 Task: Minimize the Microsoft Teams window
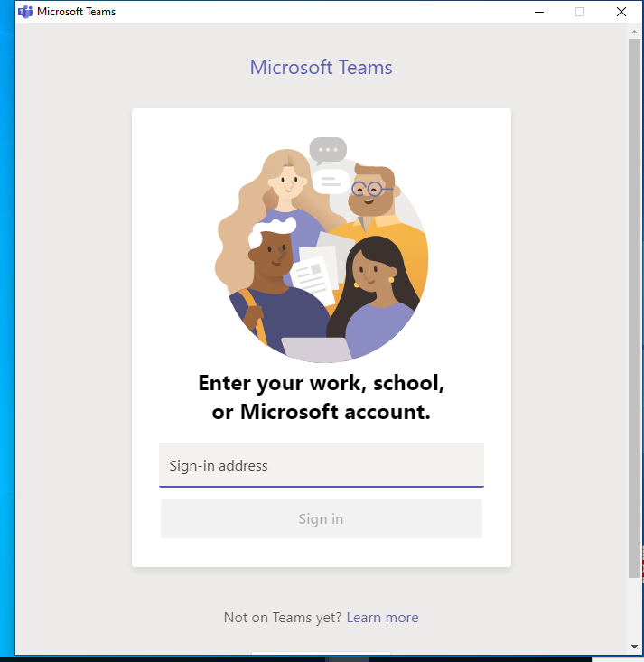539,12
